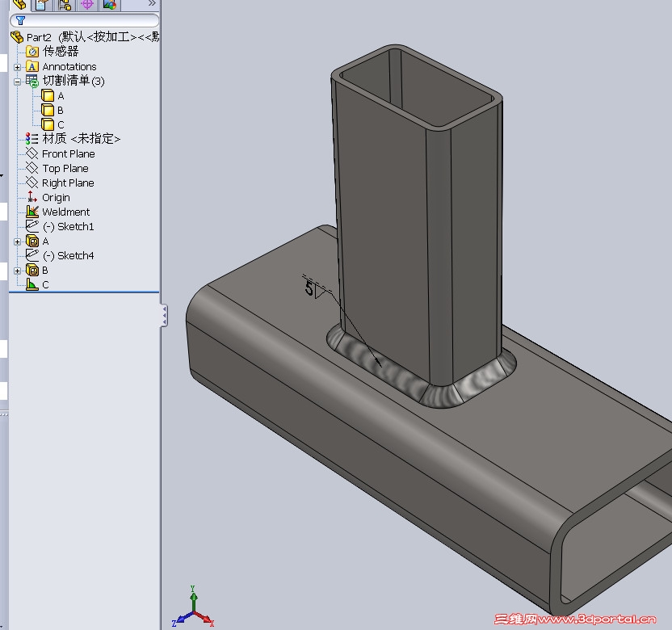Select the 传感器 folder icon
The height and width of the screenshot is (630, 672).
32,52
